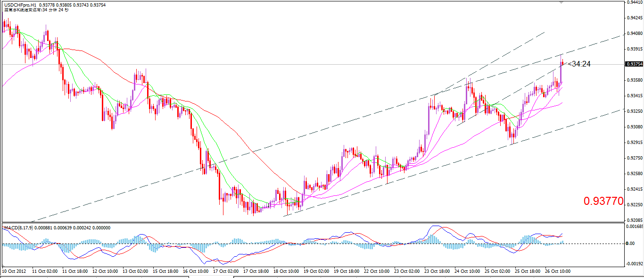Click the 15 Oct 18:00 time label
644x278 pixels.
(x=165, y=271)
